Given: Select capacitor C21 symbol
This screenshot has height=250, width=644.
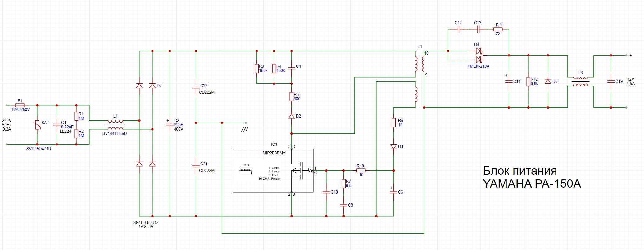Looking at the screenshot, I should (196, 167).
